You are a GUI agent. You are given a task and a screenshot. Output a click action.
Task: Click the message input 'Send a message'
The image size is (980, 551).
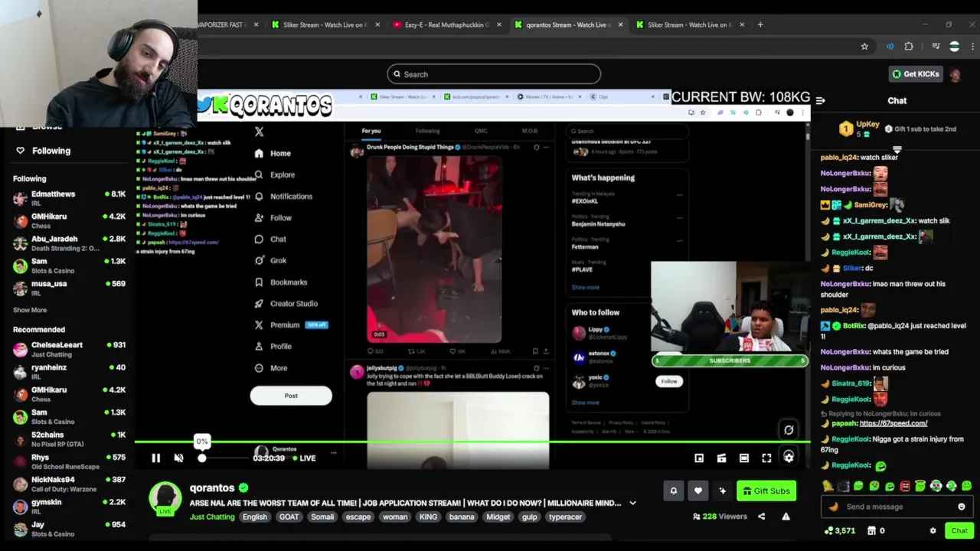point(897,507)
